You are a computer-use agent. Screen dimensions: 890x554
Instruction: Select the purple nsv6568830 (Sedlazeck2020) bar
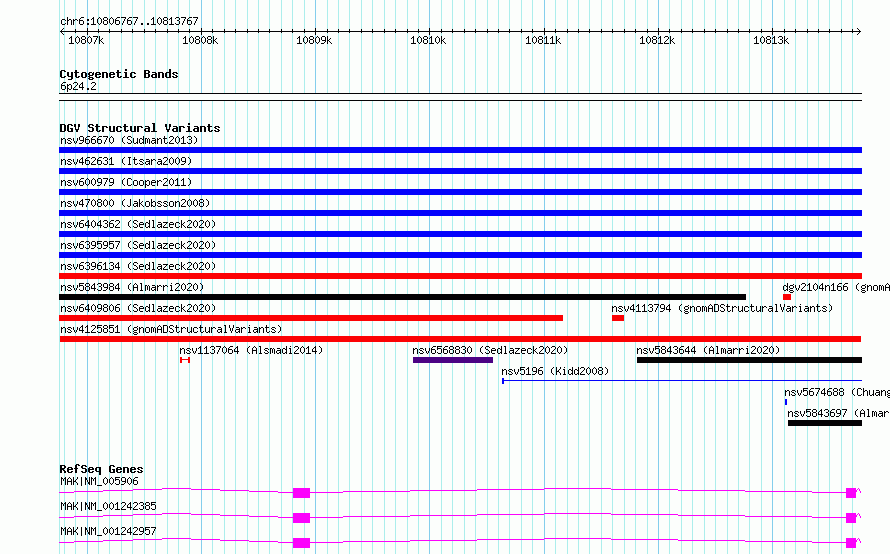pos(453,360)
